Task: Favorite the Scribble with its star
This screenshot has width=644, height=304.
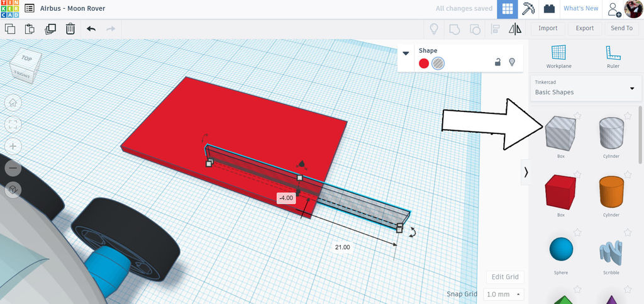Action: click(x=627, y=232)
